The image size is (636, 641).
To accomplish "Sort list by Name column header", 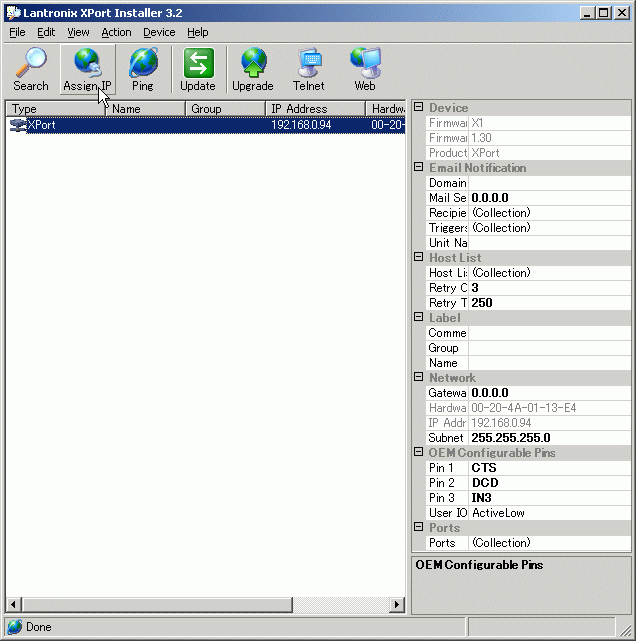I will tap(146, 109).
